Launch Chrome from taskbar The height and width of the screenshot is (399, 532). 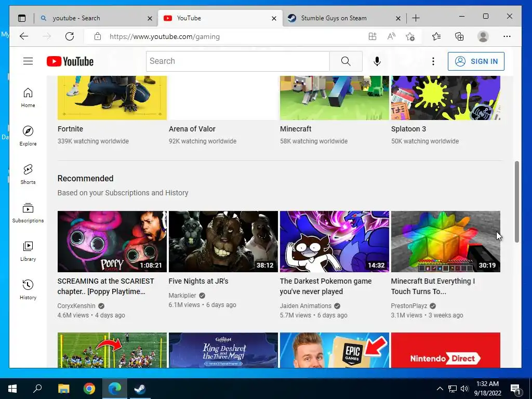click(x=89, y=389)
